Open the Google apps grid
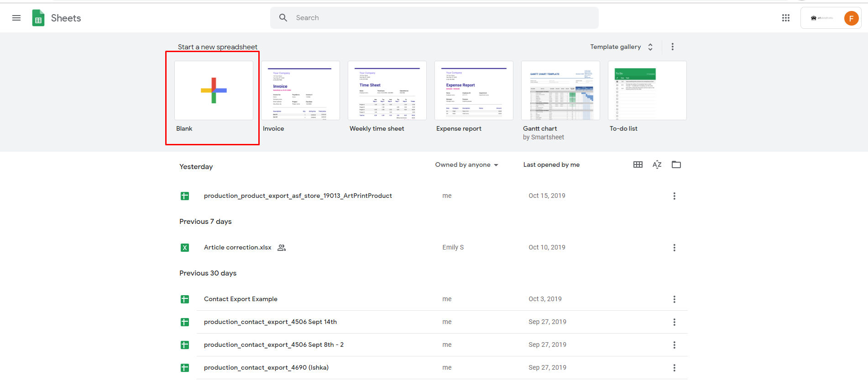868x382 pixels. (x=785, y=18)
